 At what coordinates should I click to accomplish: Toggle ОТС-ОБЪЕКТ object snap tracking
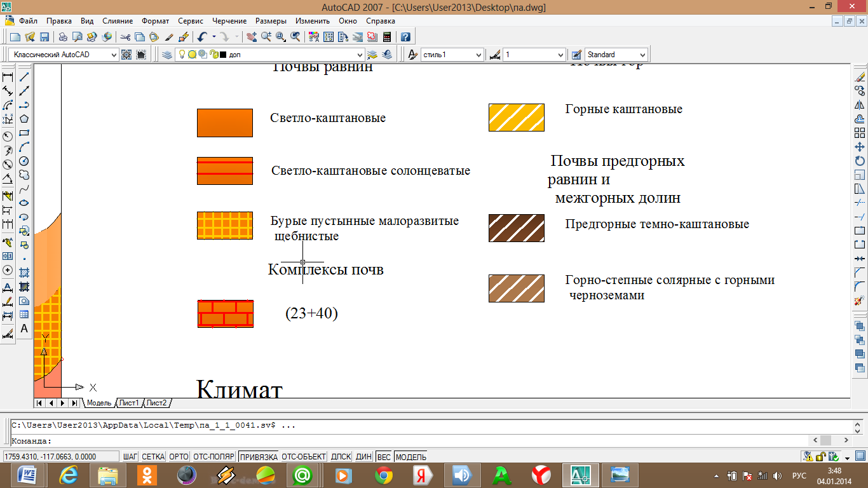click(x=304, y=456)
